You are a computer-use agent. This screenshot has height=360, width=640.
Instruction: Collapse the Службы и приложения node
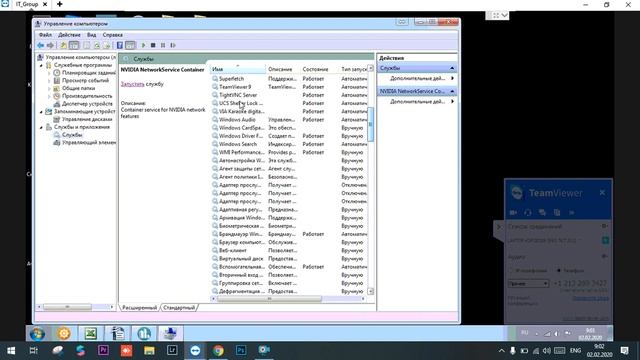click(x=41, y=127)
